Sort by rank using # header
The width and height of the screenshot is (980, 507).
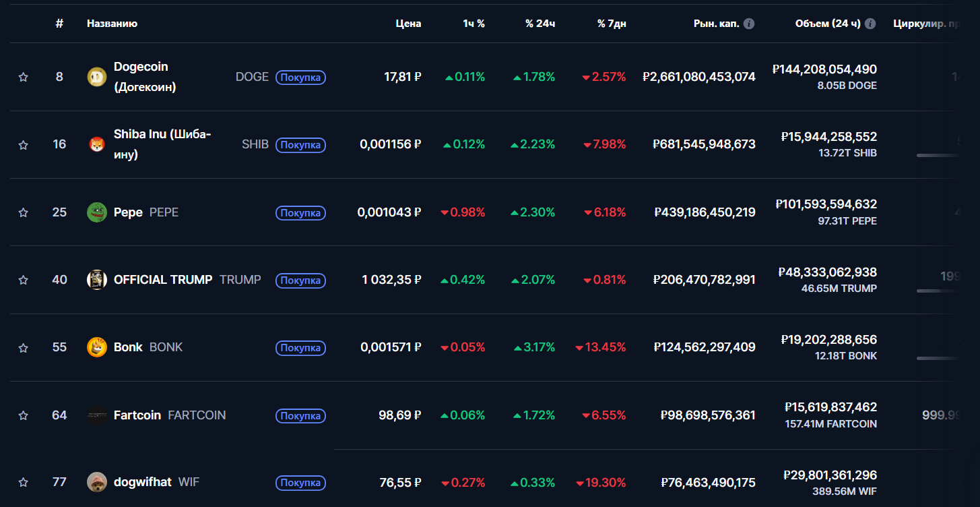59,24
